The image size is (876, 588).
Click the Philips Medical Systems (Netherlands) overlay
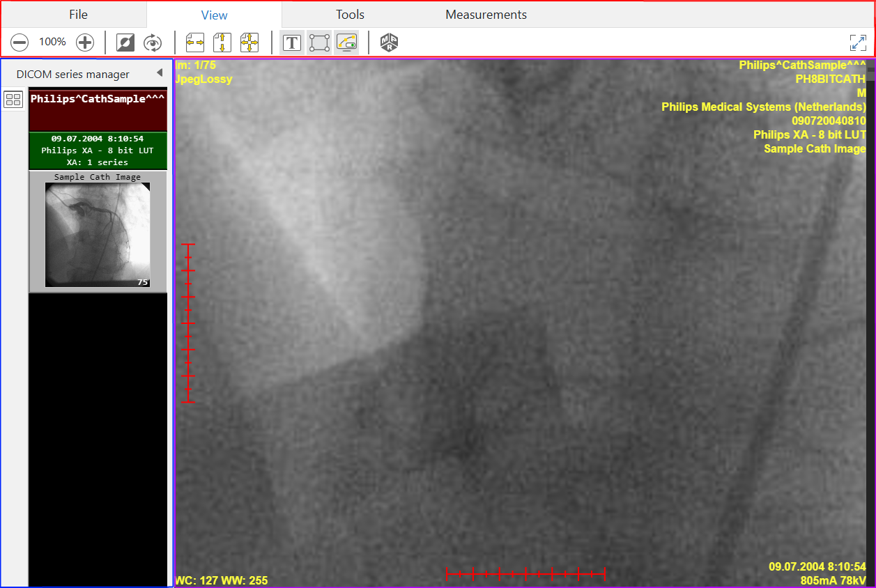point(764,107)
